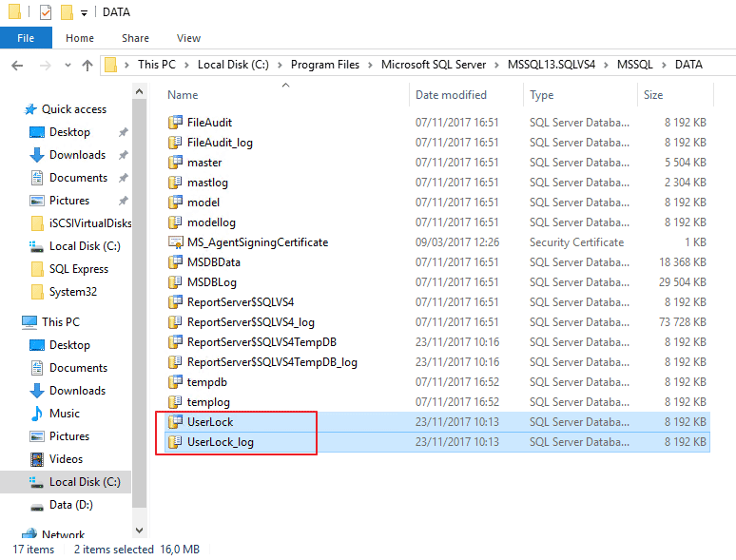Open the View ribbon tab

click(x=188, y=38)
